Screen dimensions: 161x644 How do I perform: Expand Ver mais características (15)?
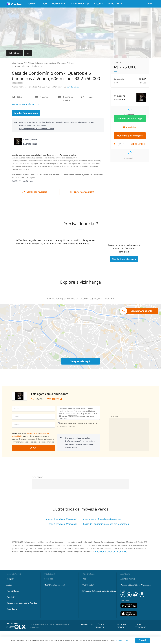click(x=25, y=104)
